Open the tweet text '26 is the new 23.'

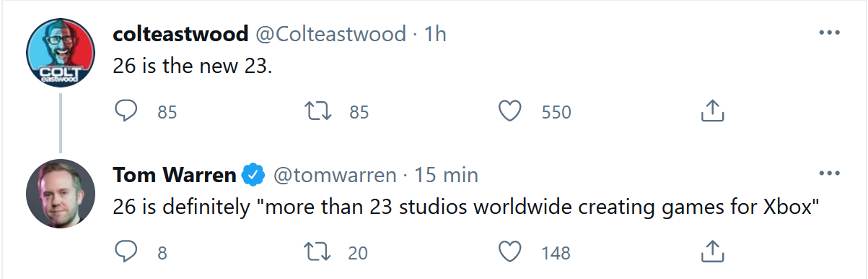[193, 67]
